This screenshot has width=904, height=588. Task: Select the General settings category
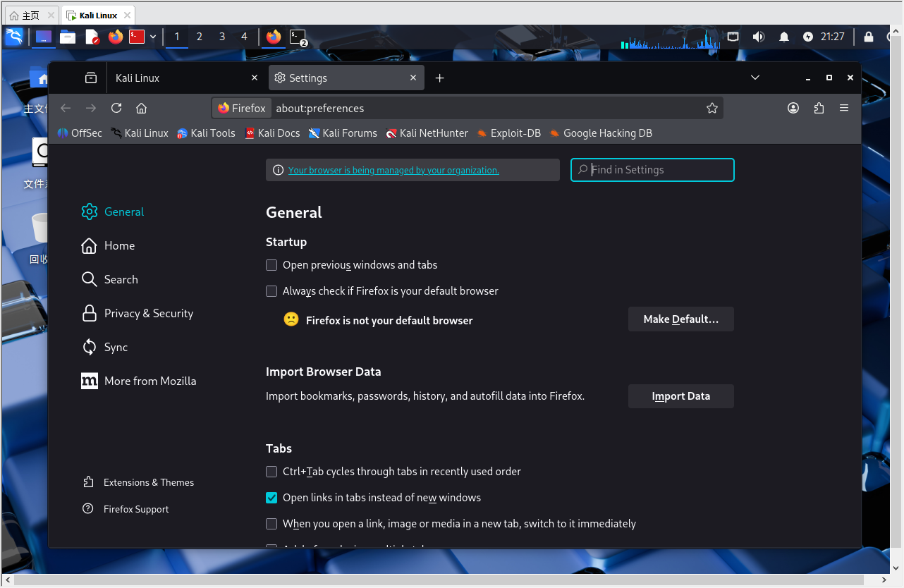point(113,212)
